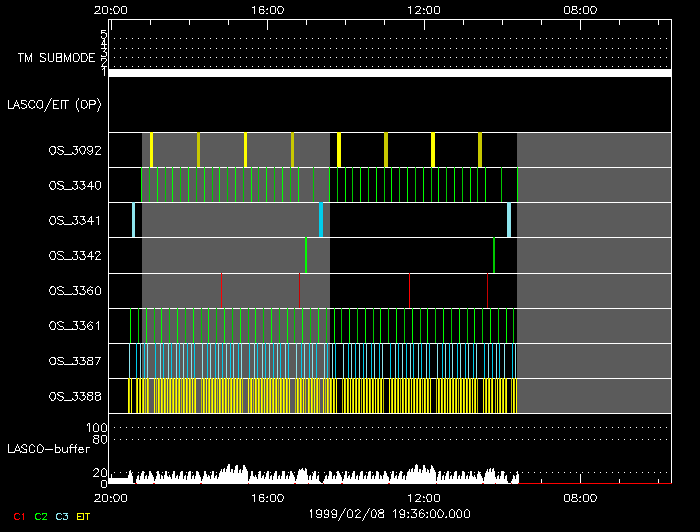Choose the C3 legend entry

point(62,516)
